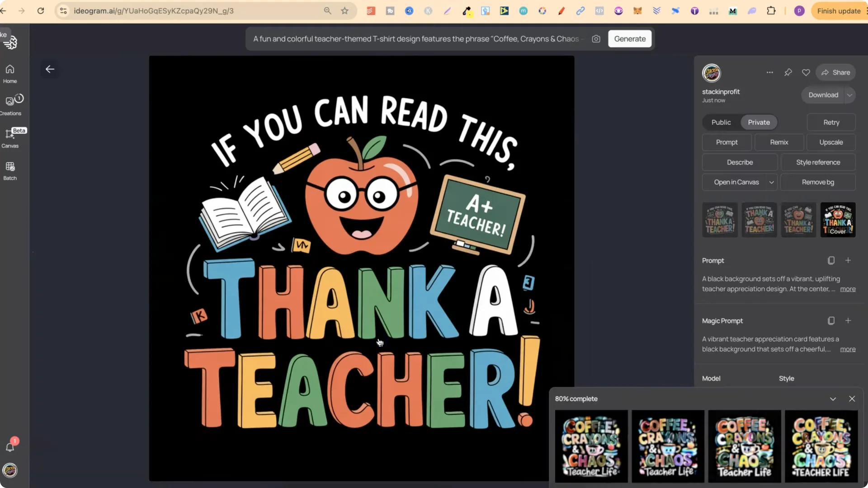This screenshot has height=488, width=868.
Task: Open Batch in the sidebar
Action: coord(10,171)
